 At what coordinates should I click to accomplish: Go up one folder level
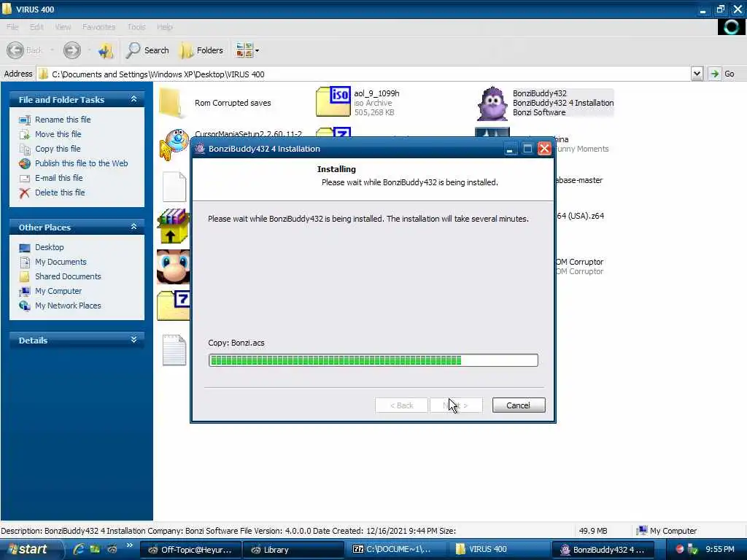pyautogui.click(x=106, y=50)
